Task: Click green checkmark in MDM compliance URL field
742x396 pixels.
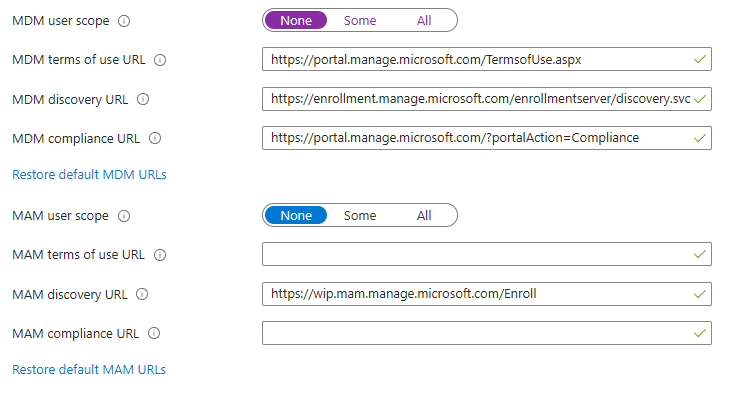Action: tap(700, 138)
